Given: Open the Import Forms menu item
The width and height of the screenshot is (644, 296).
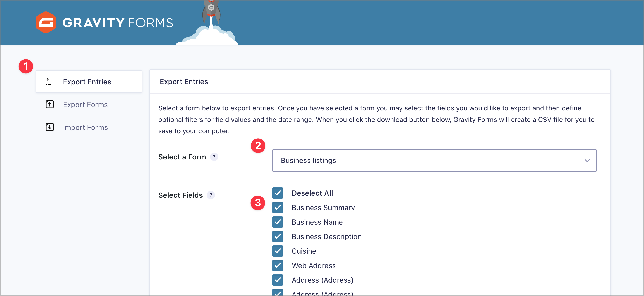Looking at the screenshot, I should [85, 127].
